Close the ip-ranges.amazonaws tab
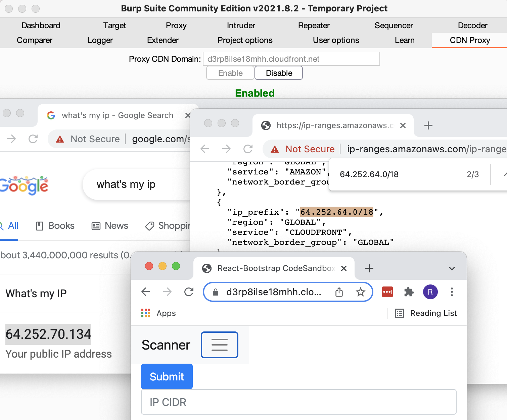 pos(403,125)
